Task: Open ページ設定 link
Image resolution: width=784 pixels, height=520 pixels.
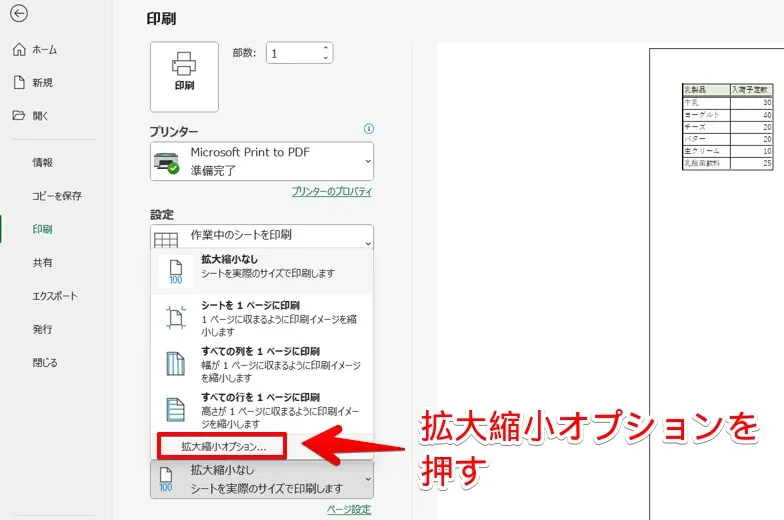Action: (x=349, y=510)
